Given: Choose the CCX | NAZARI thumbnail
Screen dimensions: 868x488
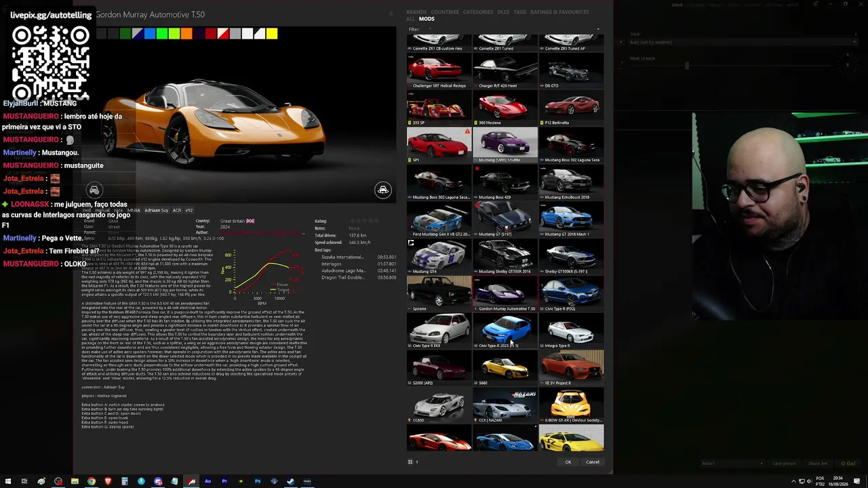Looking at the screenshot, I should point(505,406).
